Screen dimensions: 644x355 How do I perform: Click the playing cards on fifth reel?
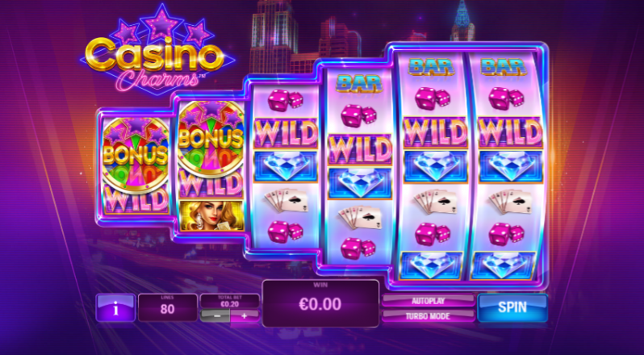pos(435,202)
